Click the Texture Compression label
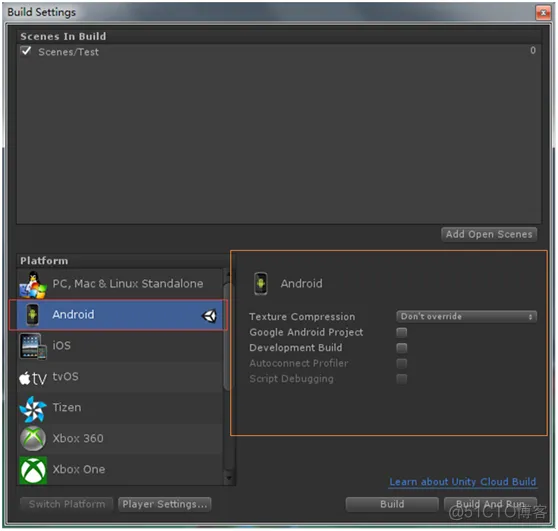 pyautogui.click(x=302, y=317)
